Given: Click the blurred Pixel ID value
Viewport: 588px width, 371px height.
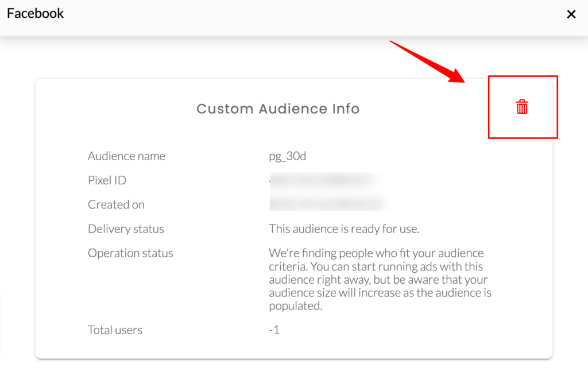Looking at the screenshot, I should point(322,180).
